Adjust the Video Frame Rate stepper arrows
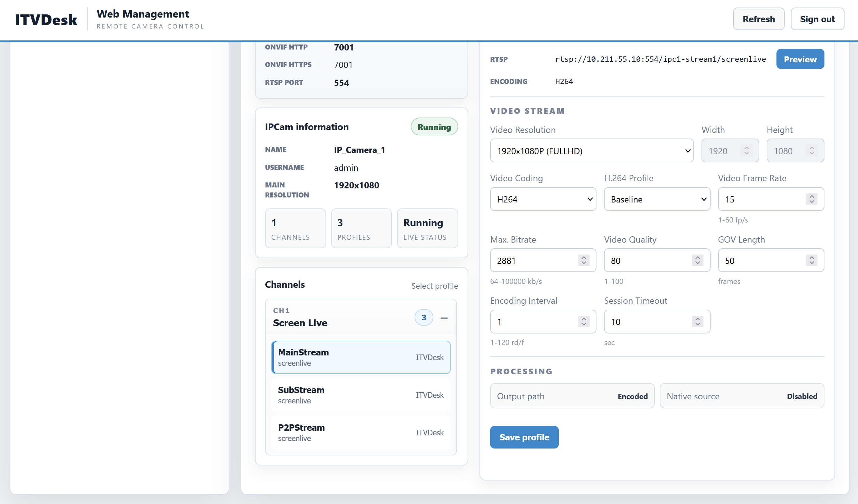The width and height of the screenshot is (858, 504). coord(812,199)
